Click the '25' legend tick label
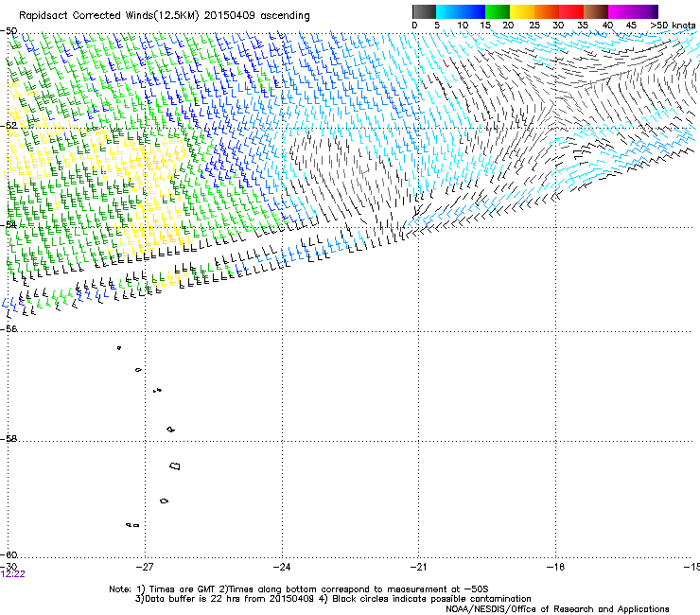This screenshot has height=615, width=700. (x=534, y=26)
